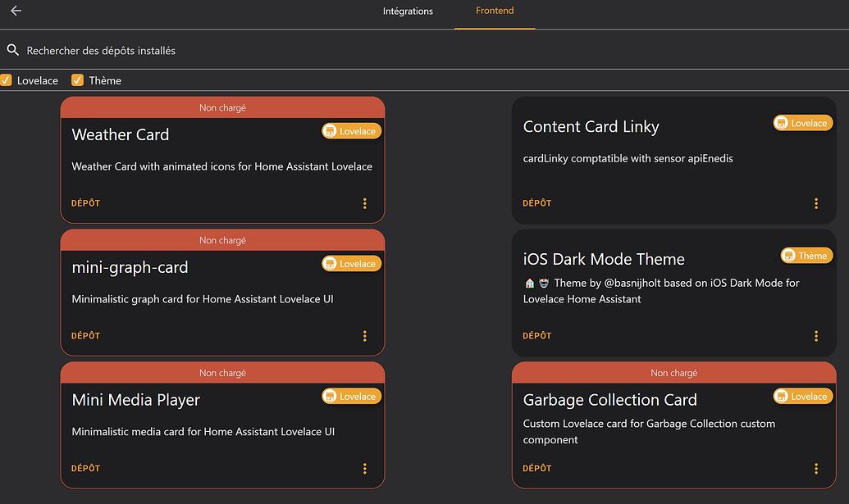Click the mini-graph-card title
This screenshot has width=849, height=504.
tap(130, 268)
